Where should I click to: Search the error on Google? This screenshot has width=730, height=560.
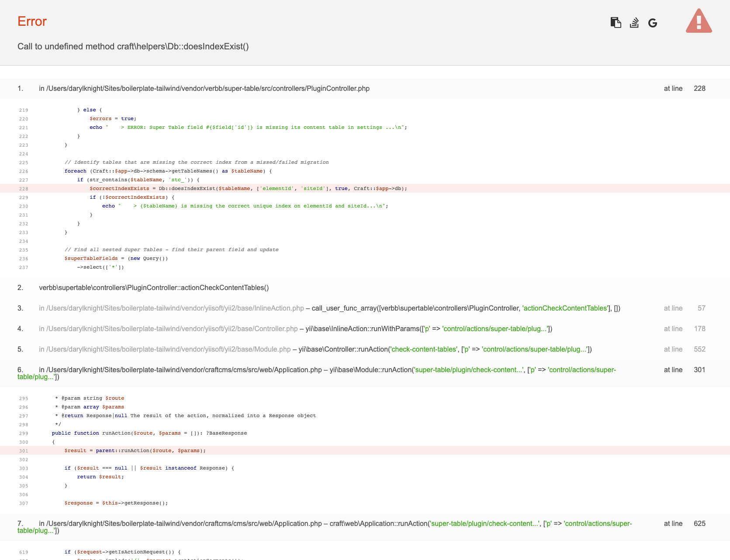[x=653, y=22]
